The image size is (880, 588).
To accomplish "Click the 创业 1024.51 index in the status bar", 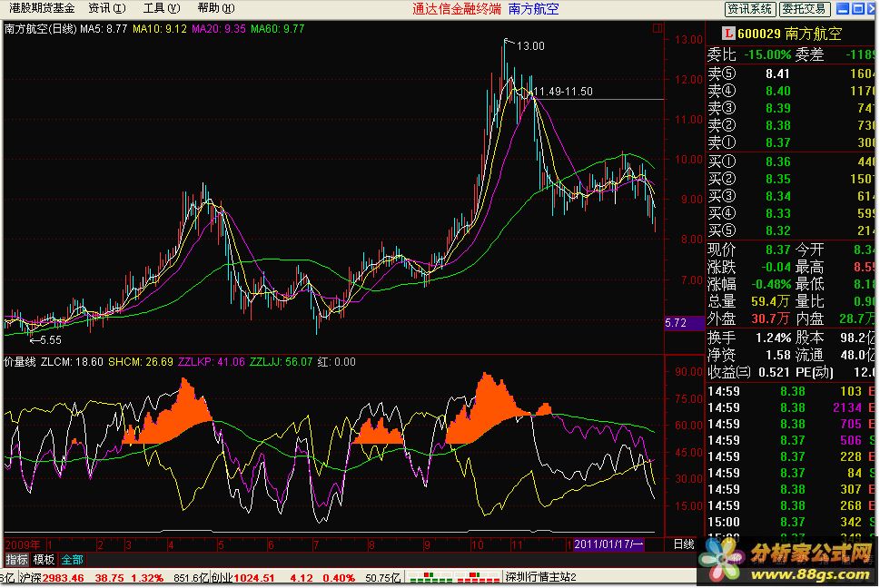I will tap(242, 578).
